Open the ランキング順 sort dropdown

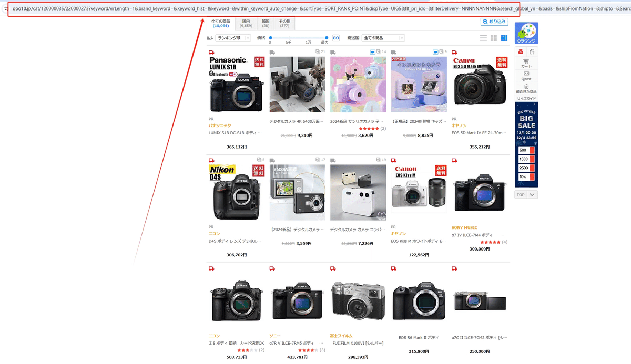(x=233, y=38)
